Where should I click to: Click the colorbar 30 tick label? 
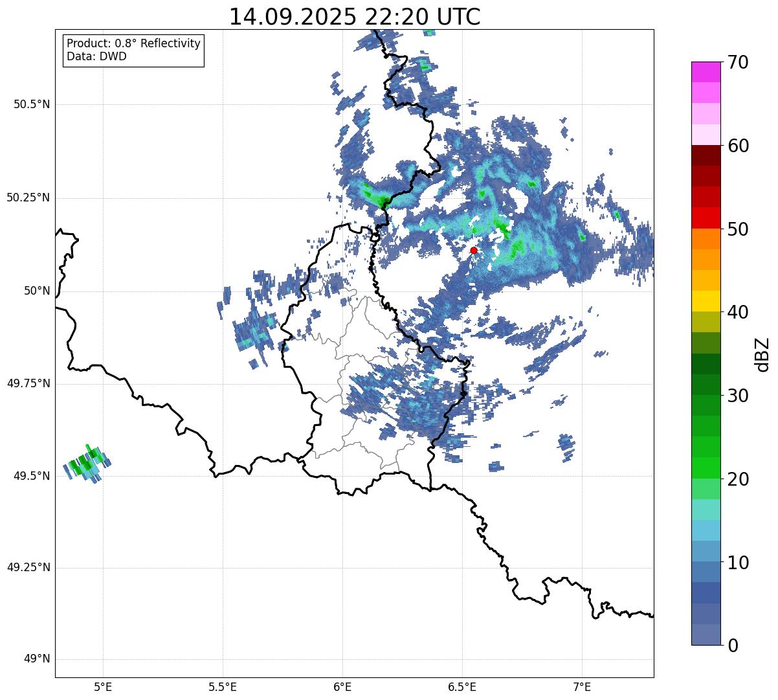pos(738,396)
